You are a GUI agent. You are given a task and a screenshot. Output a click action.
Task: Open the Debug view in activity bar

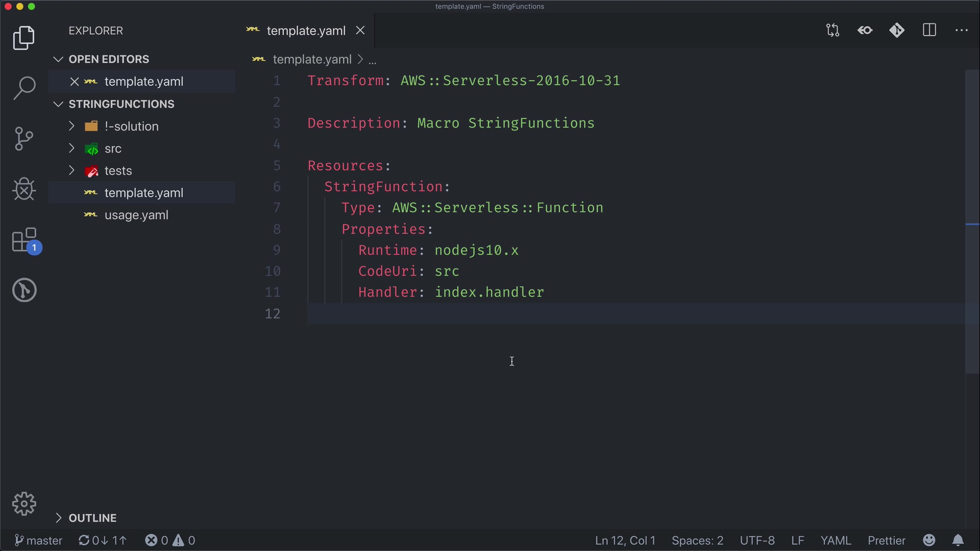(24, 189)
